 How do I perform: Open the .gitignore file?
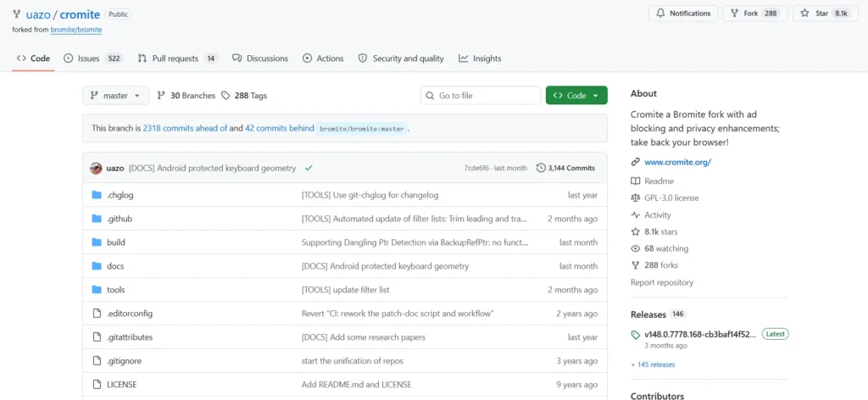(x=124, y=361)
